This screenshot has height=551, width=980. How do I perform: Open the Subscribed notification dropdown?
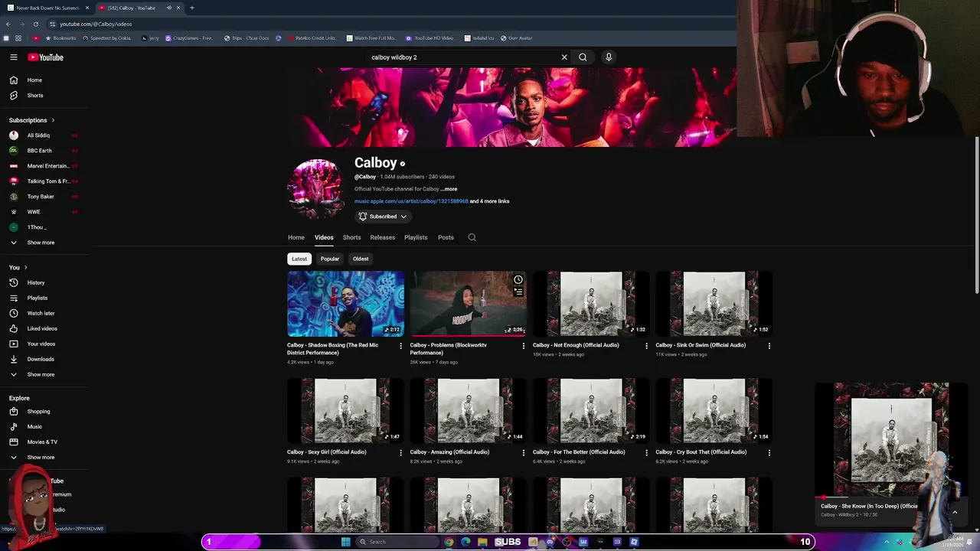click(x=382, y=217)
